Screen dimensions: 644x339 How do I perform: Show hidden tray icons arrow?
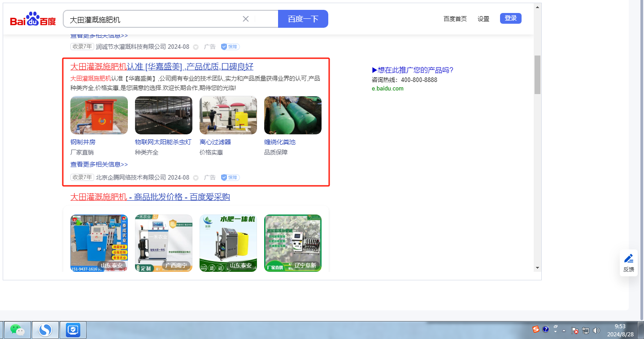pyautogui.click(x=564, y=330)
